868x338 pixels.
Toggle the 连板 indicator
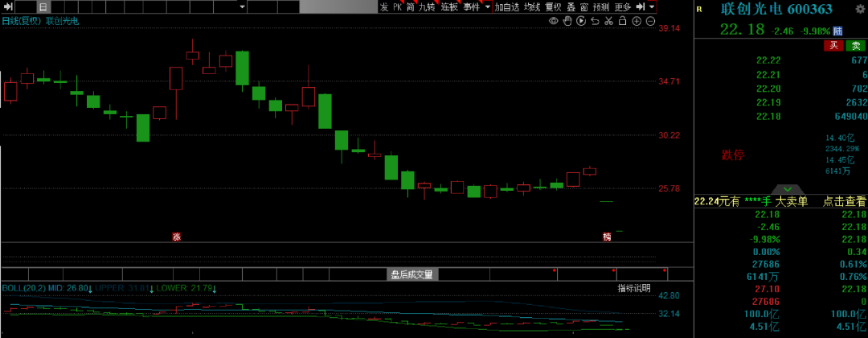[449, 7]
